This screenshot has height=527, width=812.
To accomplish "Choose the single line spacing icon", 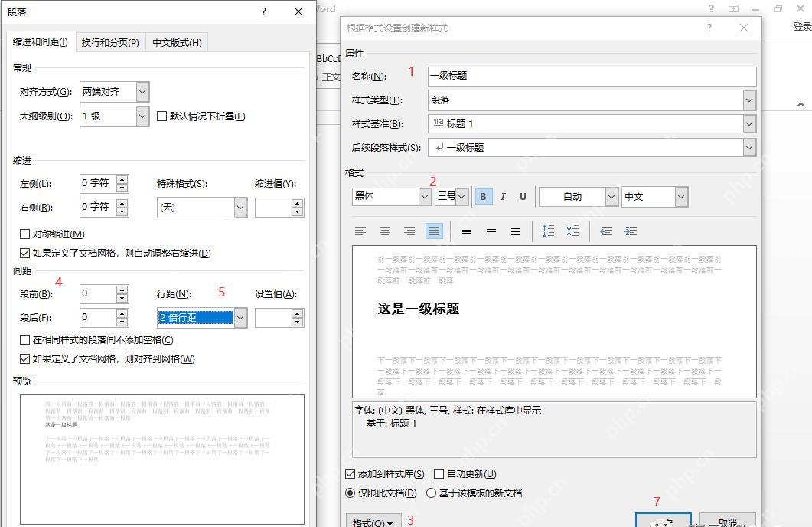I will point(467,231).
